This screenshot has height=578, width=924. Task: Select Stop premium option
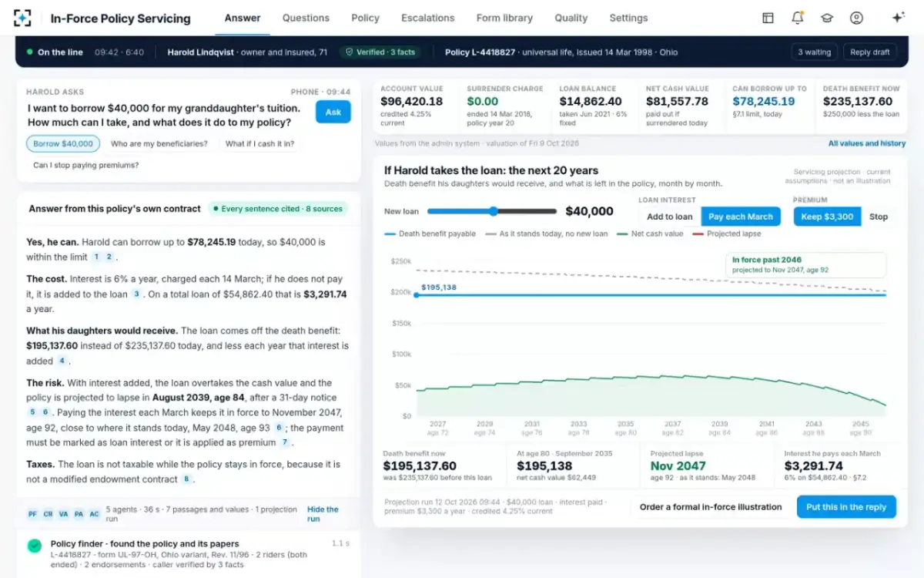pos(879,217)
